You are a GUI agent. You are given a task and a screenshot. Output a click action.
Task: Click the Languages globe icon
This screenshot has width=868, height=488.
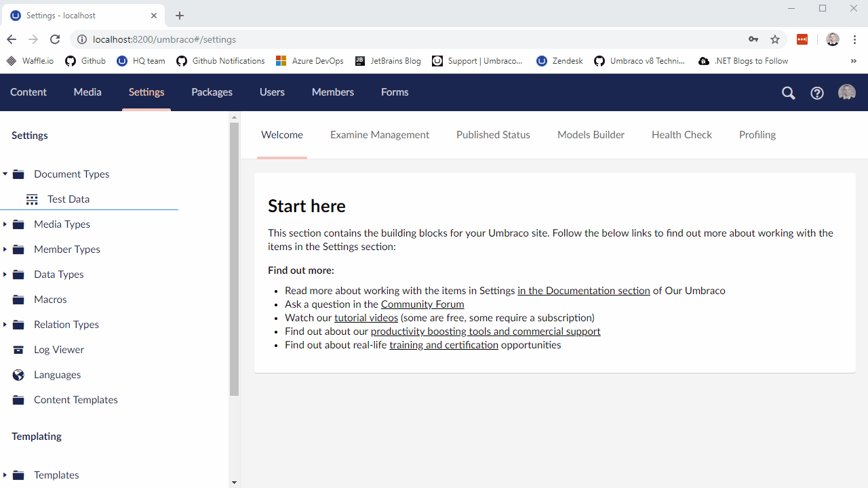tap(18, 374)
